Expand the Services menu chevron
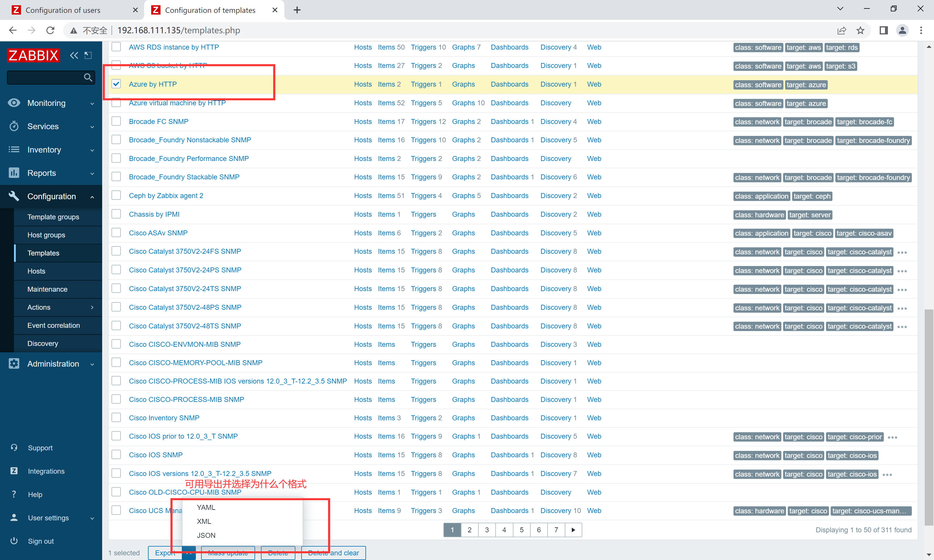Image resolution: width=934 pixels, height=560 pixels. (92, 127)
